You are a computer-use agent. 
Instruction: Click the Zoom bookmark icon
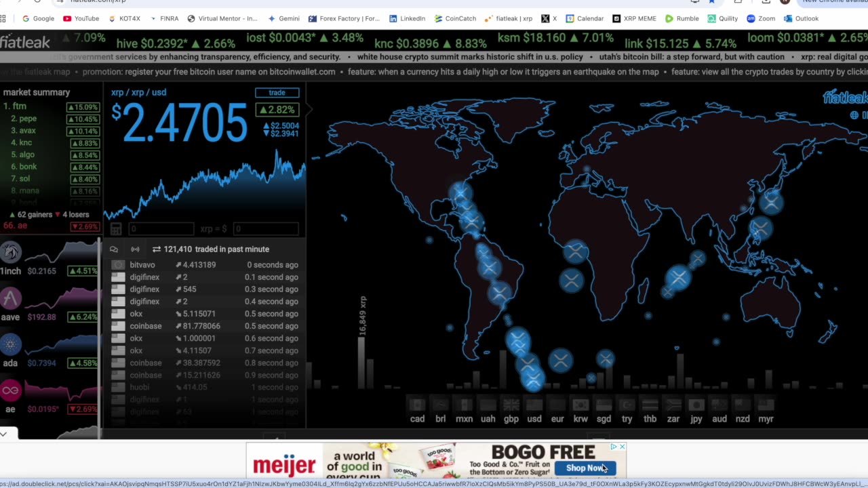pyautogui.click(x=751, y=18)
